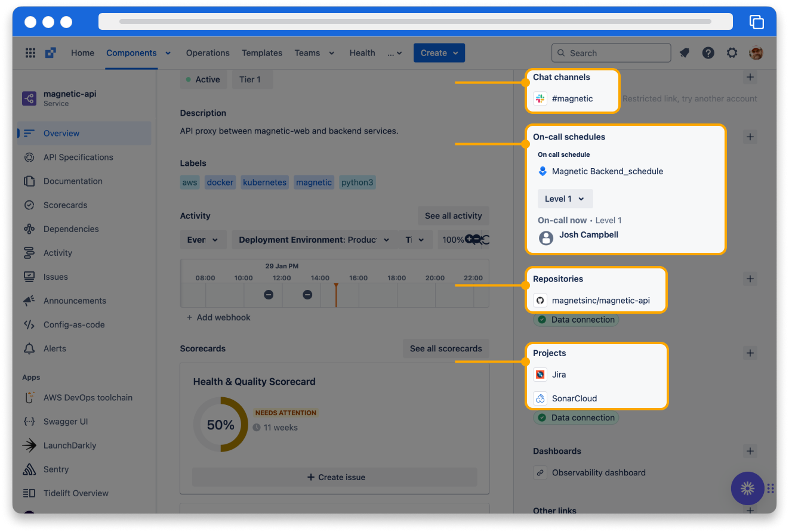
Task: Click the Observability dashboard link icon
Action: [x=540, y=472]
